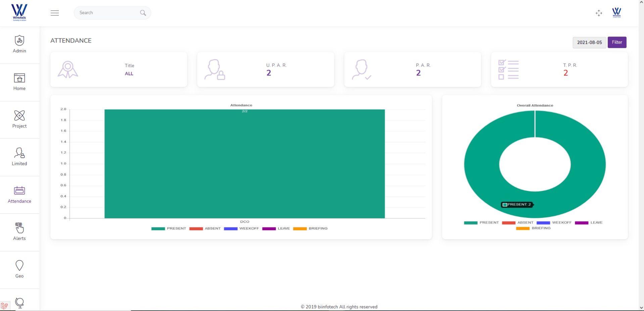The image size is (644, 311).
Task: Click the globe icon at sidebar bottom
Action: pos(19,303)
